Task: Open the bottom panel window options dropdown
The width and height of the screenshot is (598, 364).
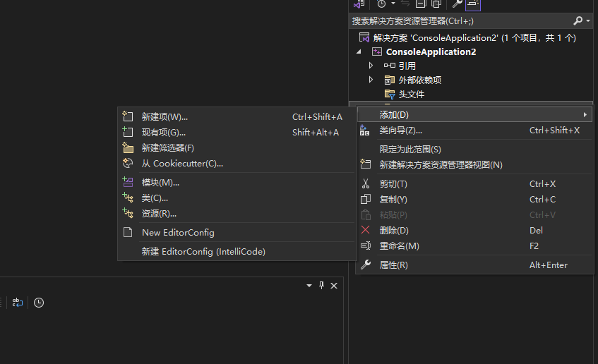Action: pyautogui.click(x=309, y=285)
